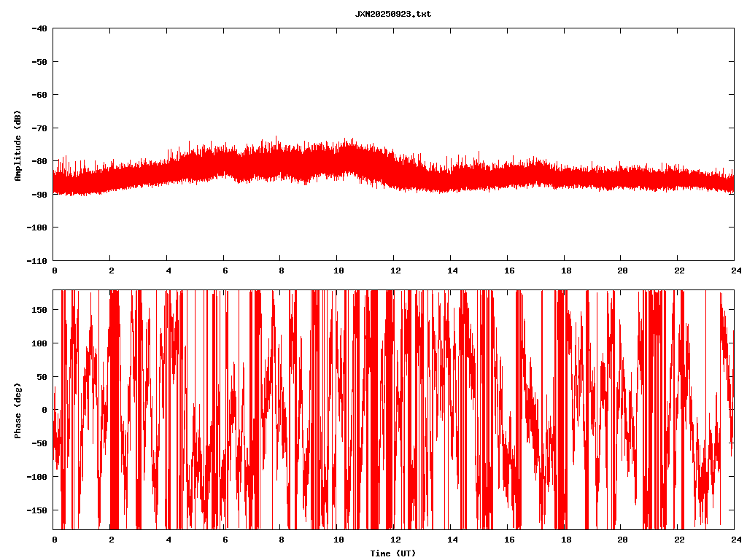This screenshot has height=560, width=747.
Task: Click hour 2 tick under phase plot
Action: pos(111,540)
